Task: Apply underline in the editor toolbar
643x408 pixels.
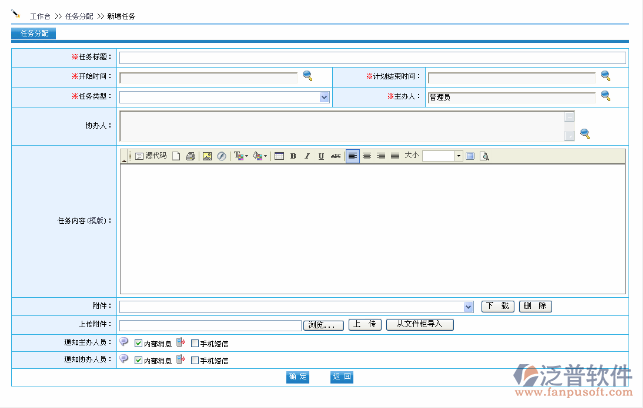Action: (x=321, y=156)
